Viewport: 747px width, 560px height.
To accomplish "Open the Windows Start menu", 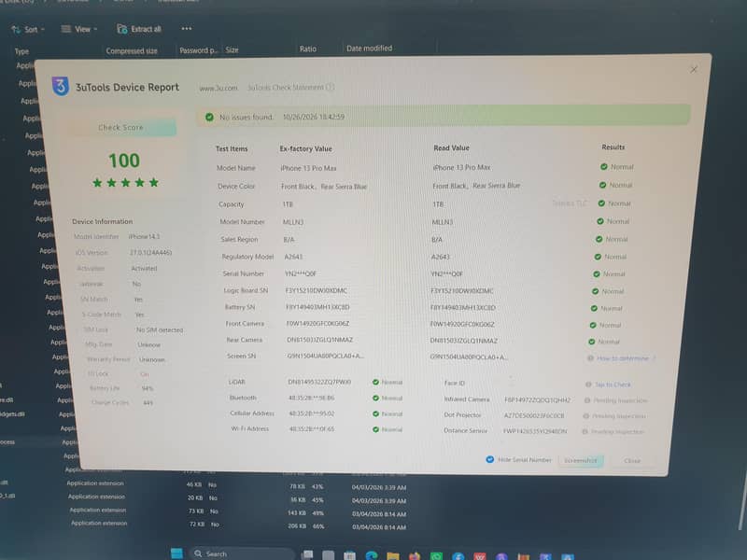I will 176,553.
